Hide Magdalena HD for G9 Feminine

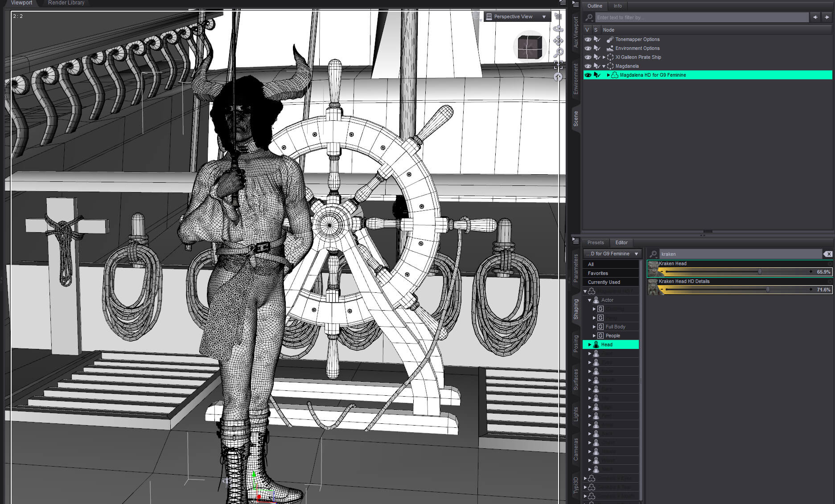(x=588, y=75)
